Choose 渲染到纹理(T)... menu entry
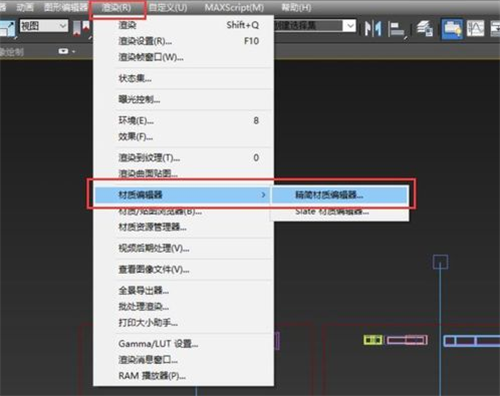 pyautogui.click(x=184, y=157)
